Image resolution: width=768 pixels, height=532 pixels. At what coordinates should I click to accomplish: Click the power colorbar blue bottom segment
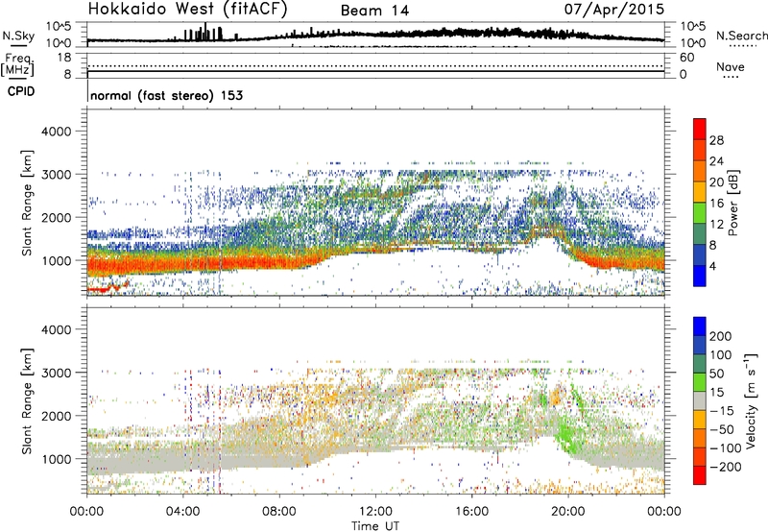pos(700,276)
